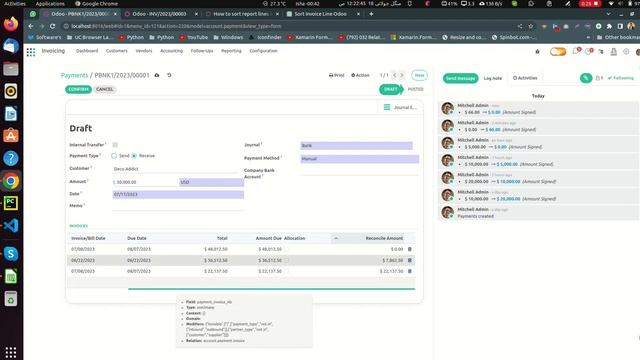Screen dimensions: 640x360
Task: Open a new browser tab
Action: tap(371, 14)
